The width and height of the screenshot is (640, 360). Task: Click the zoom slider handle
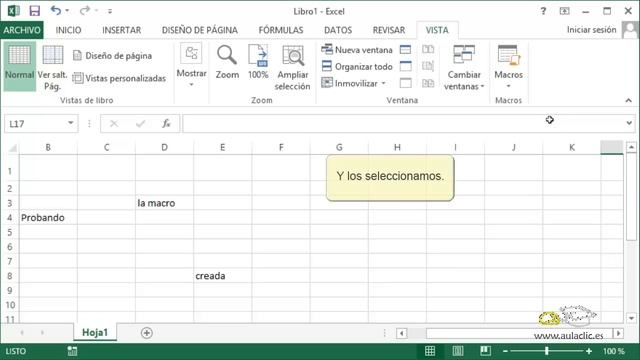[x=547, y=351]
